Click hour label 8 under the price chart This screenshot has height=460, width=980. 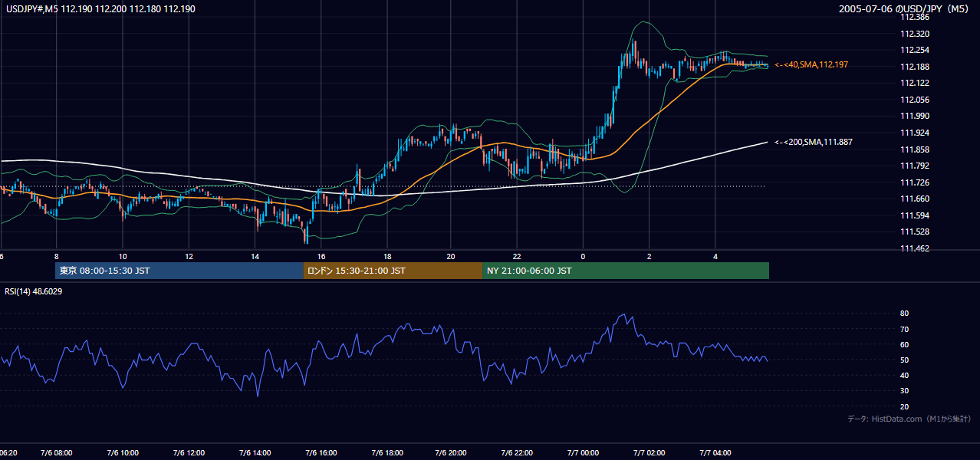point(56,256)
